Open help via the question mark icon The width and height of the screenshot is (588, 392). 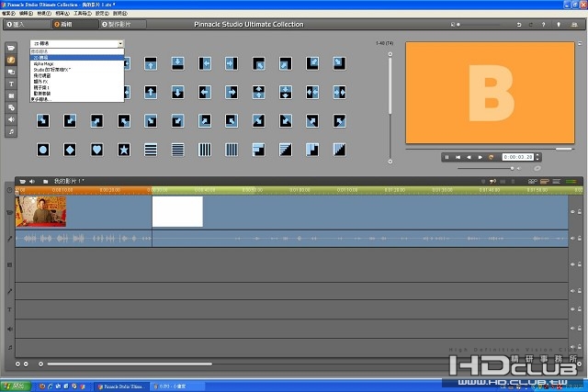543,25
